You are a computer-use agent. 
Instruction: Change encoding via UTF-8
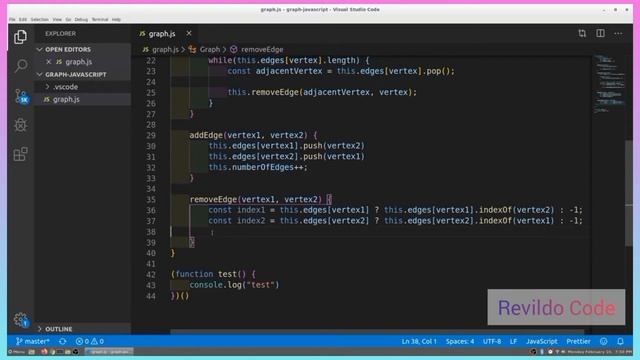(x=492, y=341)
